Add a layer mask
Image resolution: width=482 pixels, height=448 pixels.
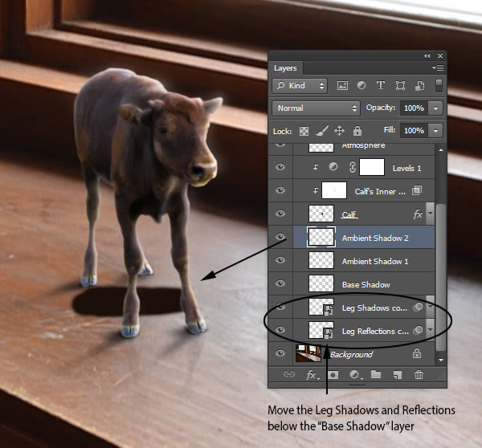[x=333, y=375]
